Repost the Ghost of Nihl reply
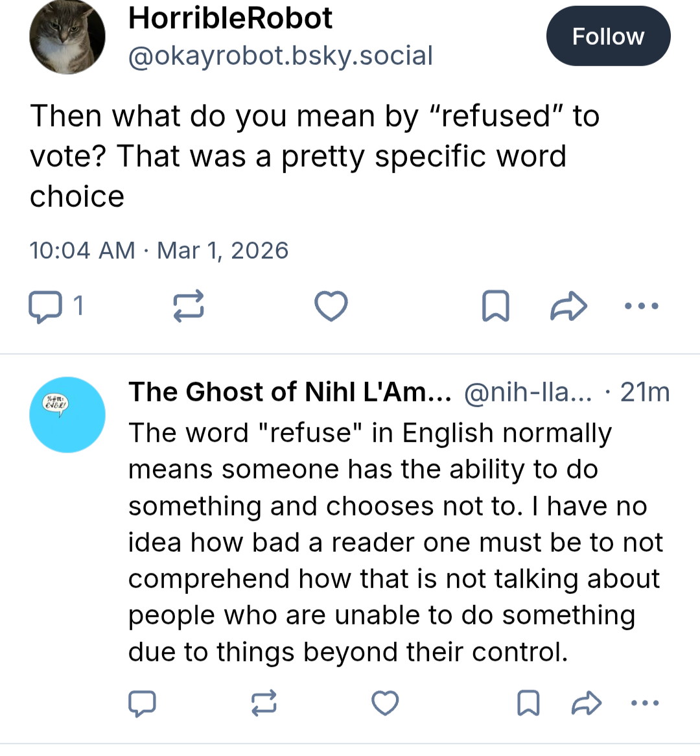Screen dimensions: 700x756 point(264,703)
